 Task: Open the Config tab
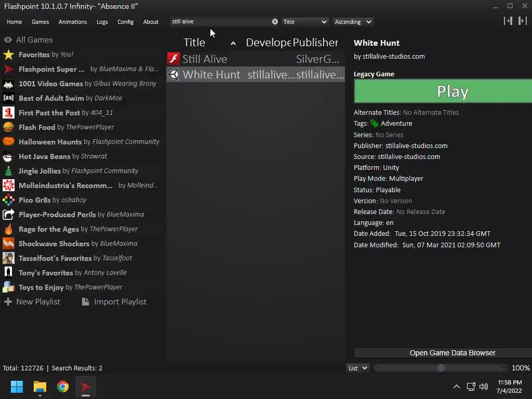[126, 22]
